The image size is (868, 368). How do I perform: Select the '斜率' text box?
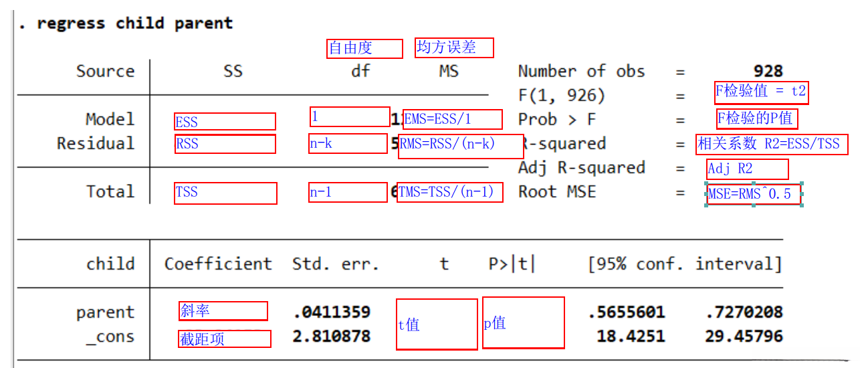point(223,311)
